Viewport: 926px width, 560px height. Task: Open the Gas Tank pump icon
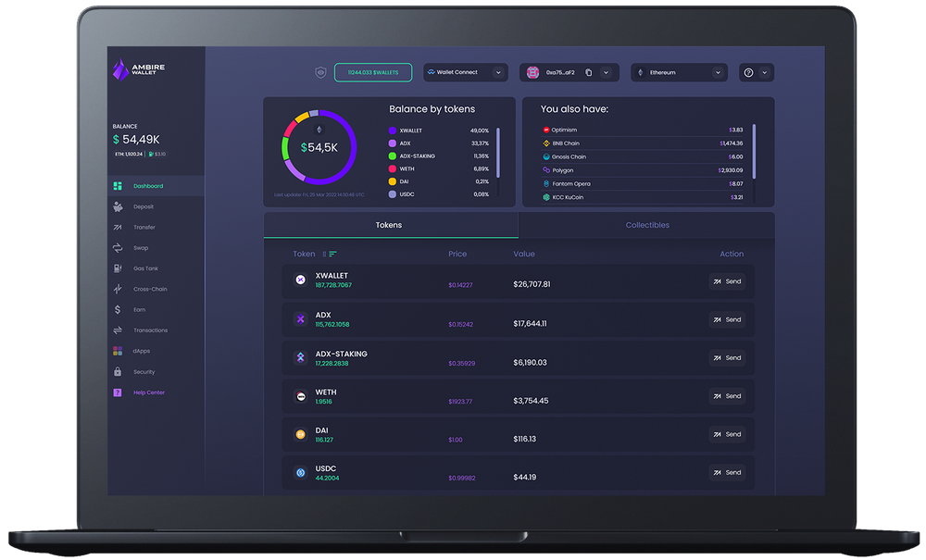coord(118,268)
